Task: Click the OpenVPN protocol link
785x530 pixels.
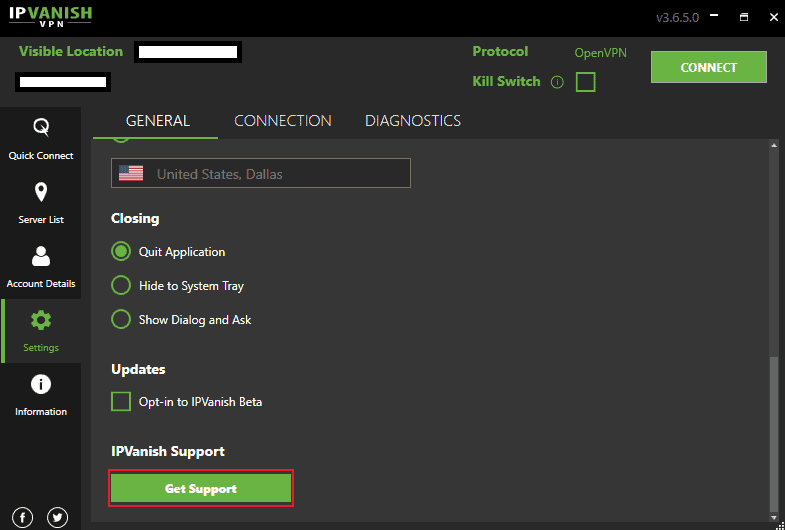Action: (600, 53)
